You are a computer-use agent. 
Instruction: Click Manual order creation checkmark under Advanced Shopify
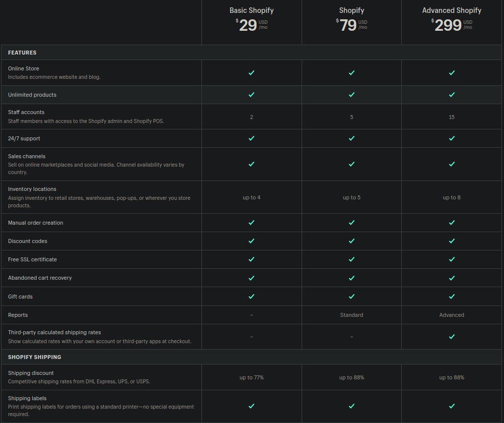[x=451, y=223]
